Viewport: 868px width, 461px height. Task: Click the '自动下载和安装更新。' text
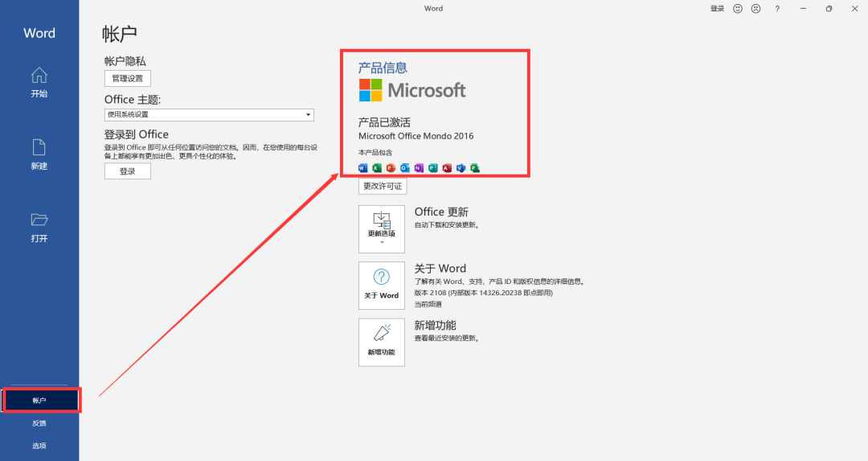coord(448,225)
